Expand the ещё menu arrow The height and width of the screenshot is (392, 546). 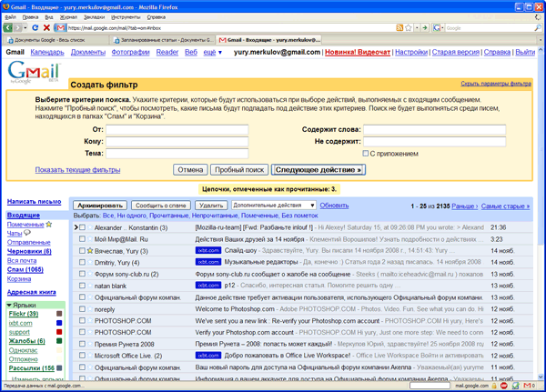point(220,53)
